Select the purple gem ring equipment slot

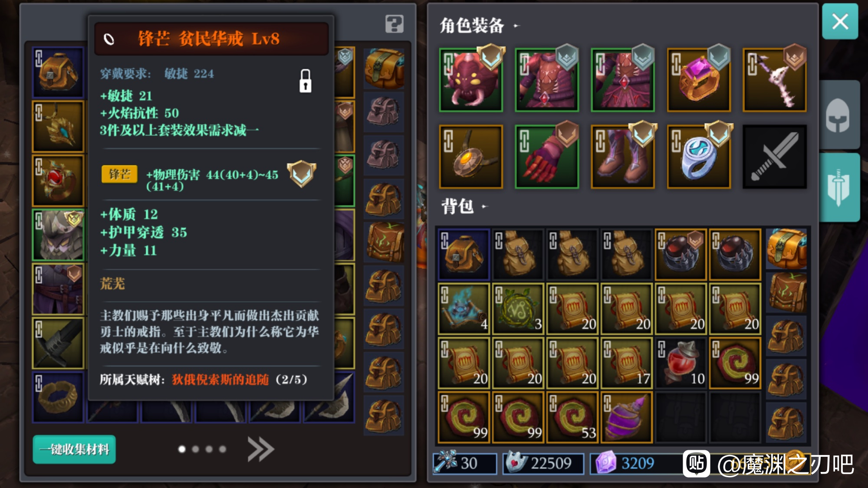699,80
